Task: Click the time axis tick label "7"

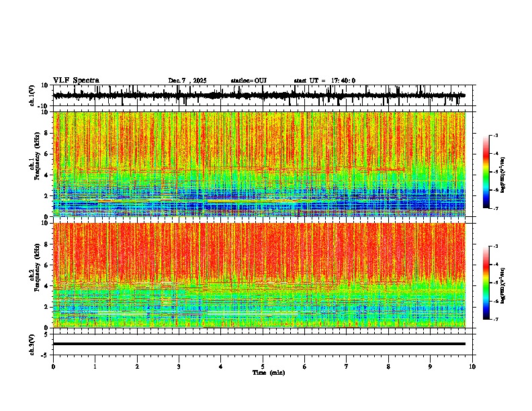Action: (x=347, y=367)
